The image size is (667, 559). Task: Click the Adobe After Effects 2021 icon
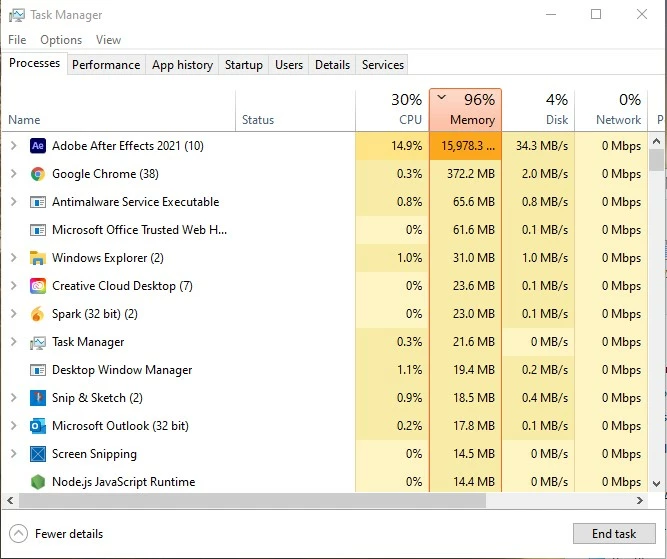(x=37, y=146)
